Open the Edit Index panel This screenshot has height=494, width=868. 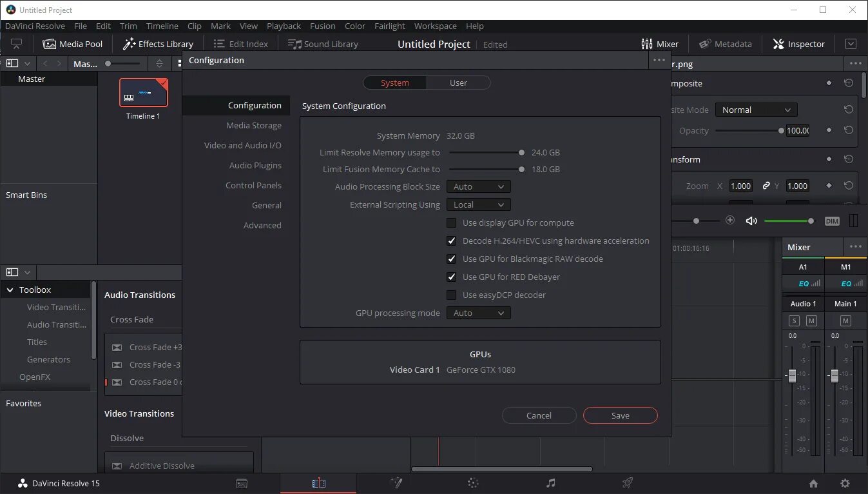pos(240,44)
